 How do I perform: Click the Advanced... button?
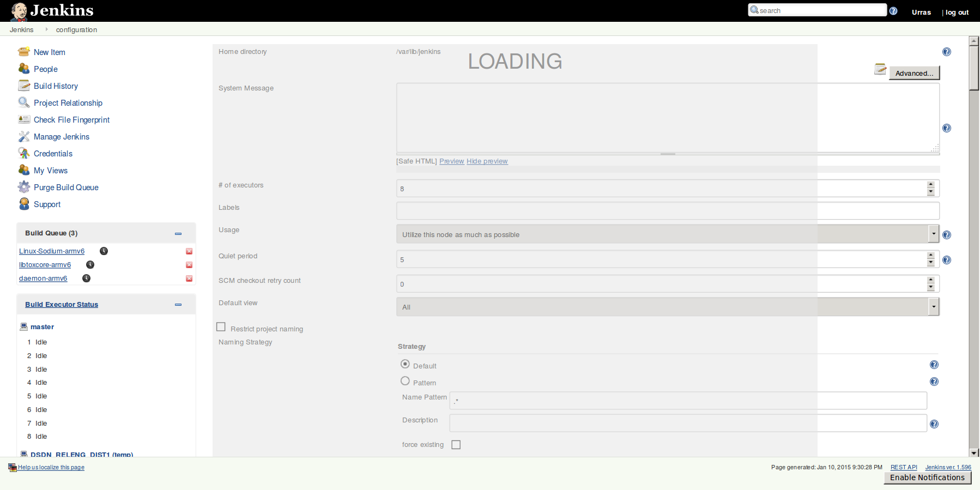point(914,73)
